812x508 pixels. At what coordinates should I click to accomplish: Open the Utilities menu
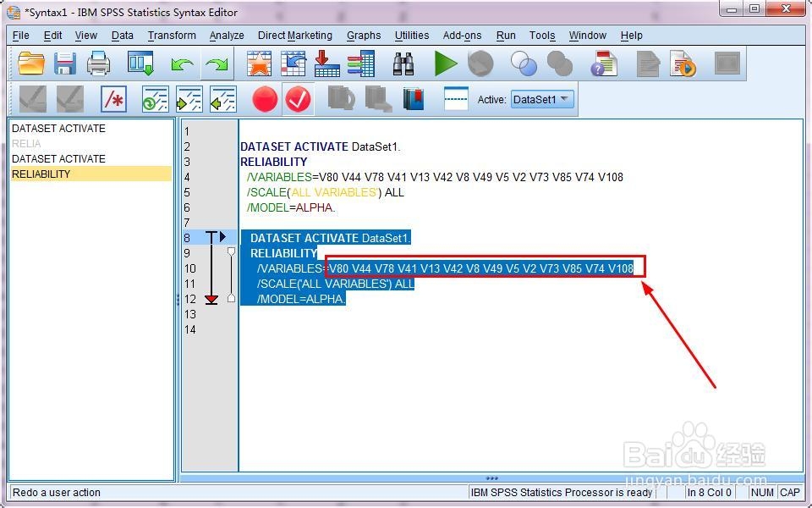pyautogui.click(x=412, y=36)
